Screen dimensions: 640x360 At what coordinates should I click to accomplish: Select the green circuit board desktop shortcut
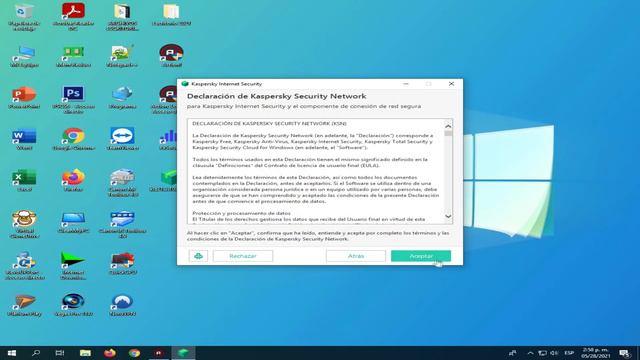[73, 56]
